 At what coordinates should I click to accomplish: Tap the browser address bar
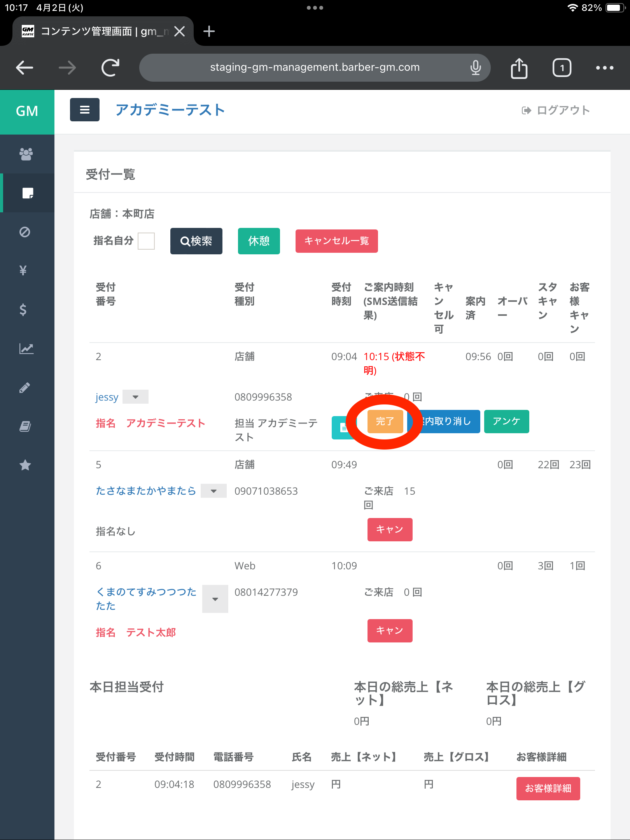[x=315, y=68]
